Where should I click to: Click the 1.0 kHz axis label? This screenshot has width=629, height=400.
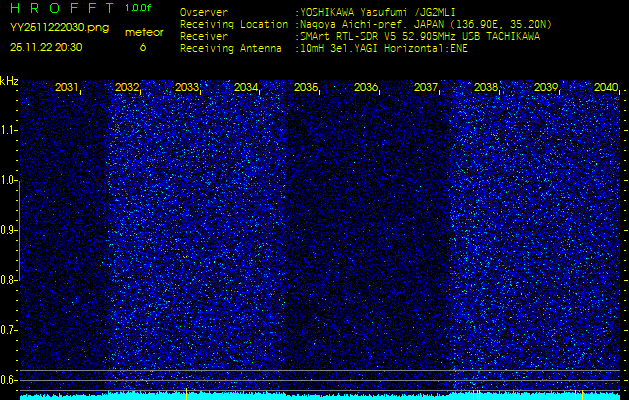tap(9, 181)
